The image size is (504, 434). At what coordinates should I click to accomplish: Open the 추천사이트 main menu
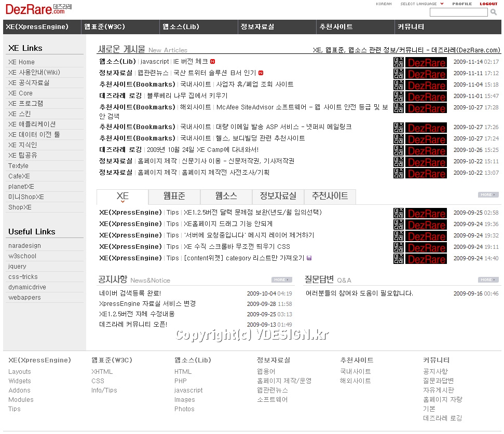tap(356, 26)
